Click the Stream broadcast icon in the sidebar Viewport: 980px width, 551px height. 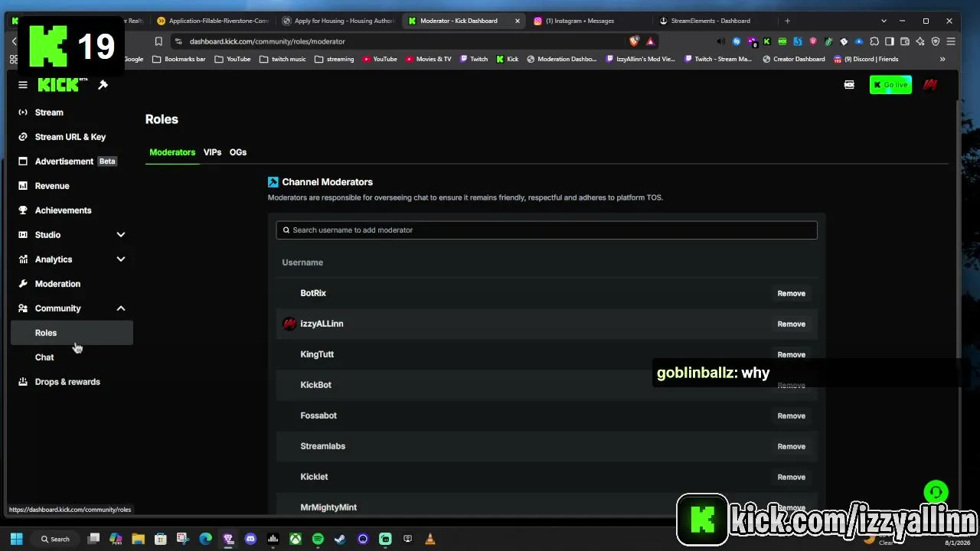click(x=23, y=112)
